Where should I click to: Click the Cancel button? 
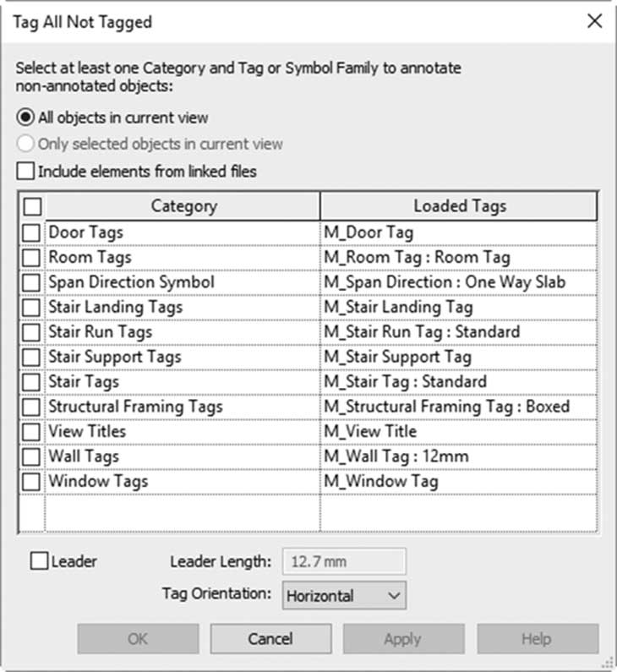tap(270, 638)
